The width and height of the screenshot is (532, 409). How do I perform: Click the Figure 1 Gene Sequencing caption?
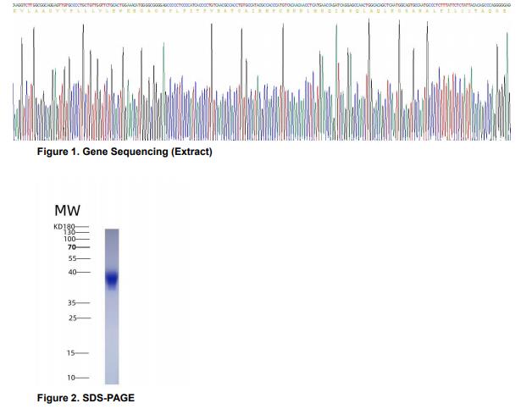pos(125,152)
